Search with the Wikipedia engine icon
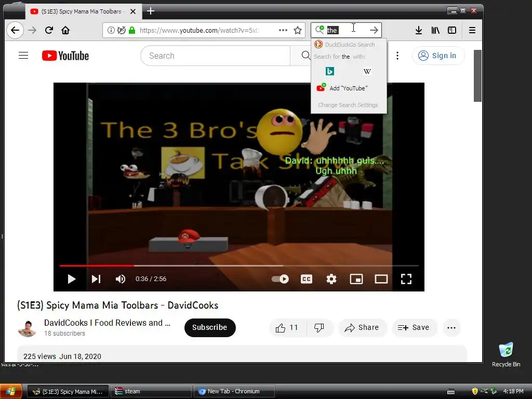 367,71
